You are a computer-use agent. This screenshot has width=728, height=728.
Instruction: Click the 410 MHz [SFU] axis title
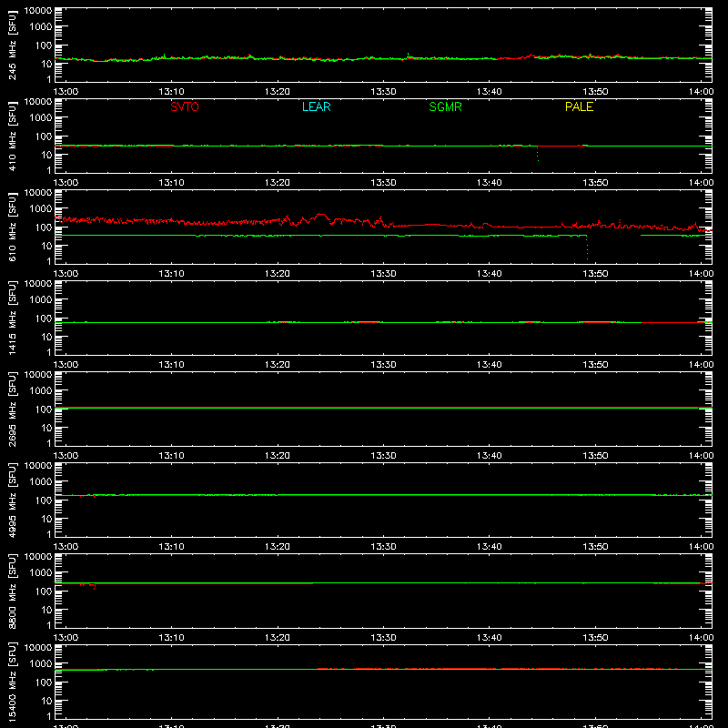pos(13,136)
